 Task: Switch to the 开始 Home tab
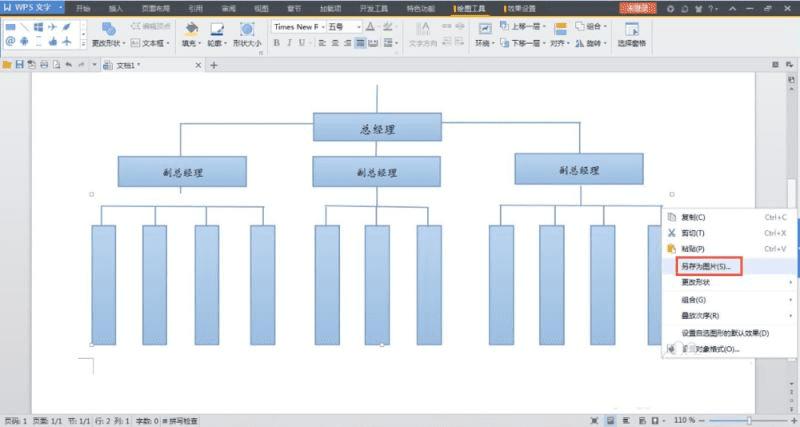point(83,8)
